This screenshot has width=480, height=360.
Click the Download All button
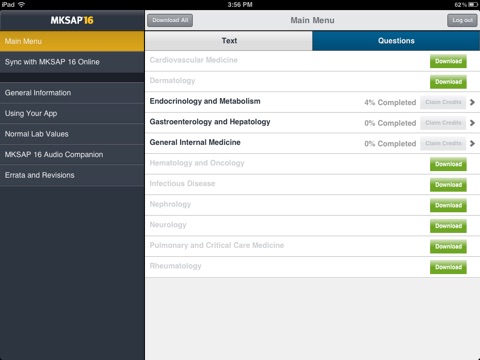(x=170, y=20)
